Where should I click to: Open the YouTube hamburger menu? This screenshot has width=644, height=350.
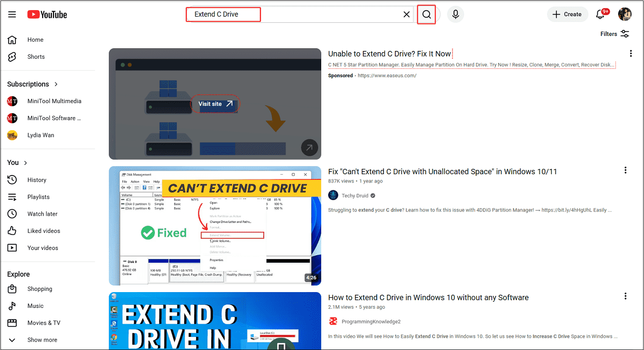(12, 14)
